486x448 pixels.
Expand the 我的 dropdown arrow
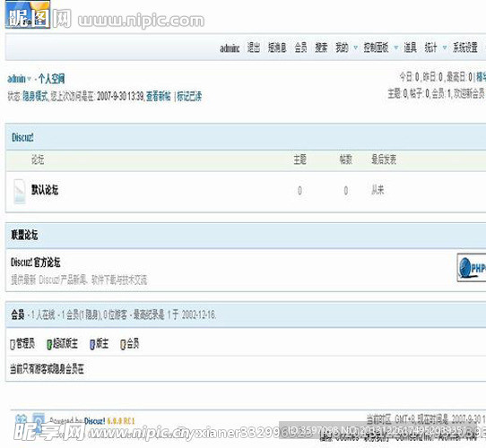[x=355, y=47]
